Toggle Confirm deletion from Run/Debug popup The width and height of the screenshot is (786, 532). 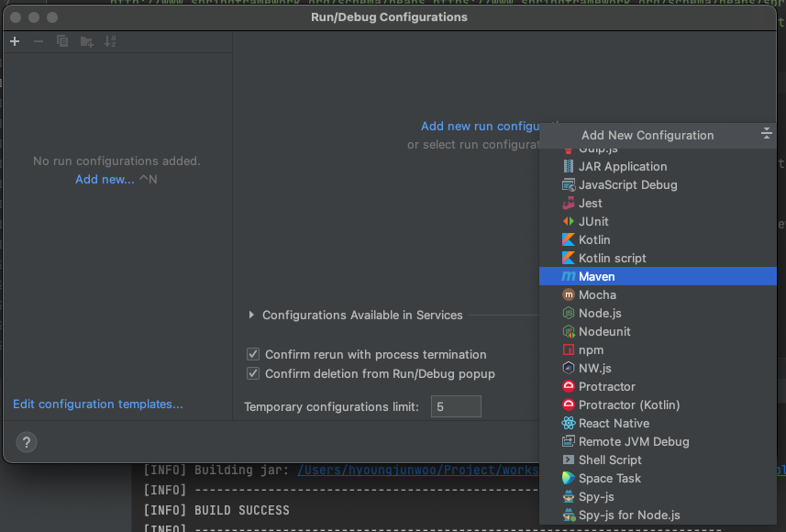click(252, 373)
